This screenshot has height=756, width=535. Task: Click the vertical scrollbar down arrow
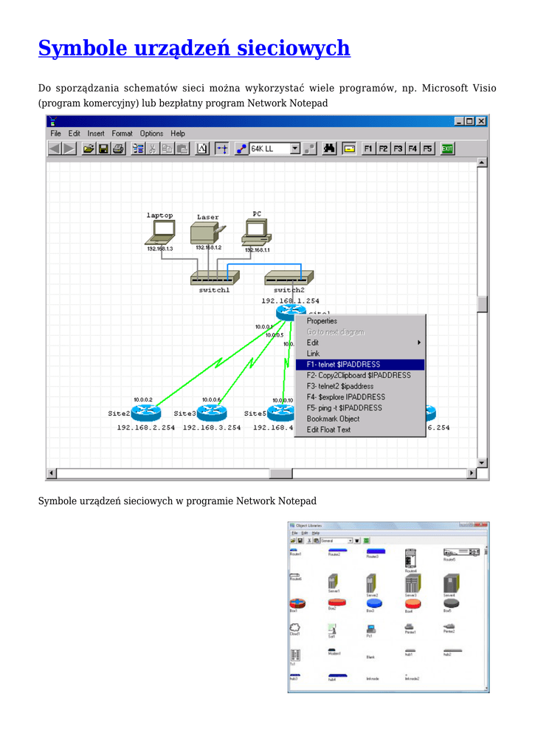click(x=483, y=463)
